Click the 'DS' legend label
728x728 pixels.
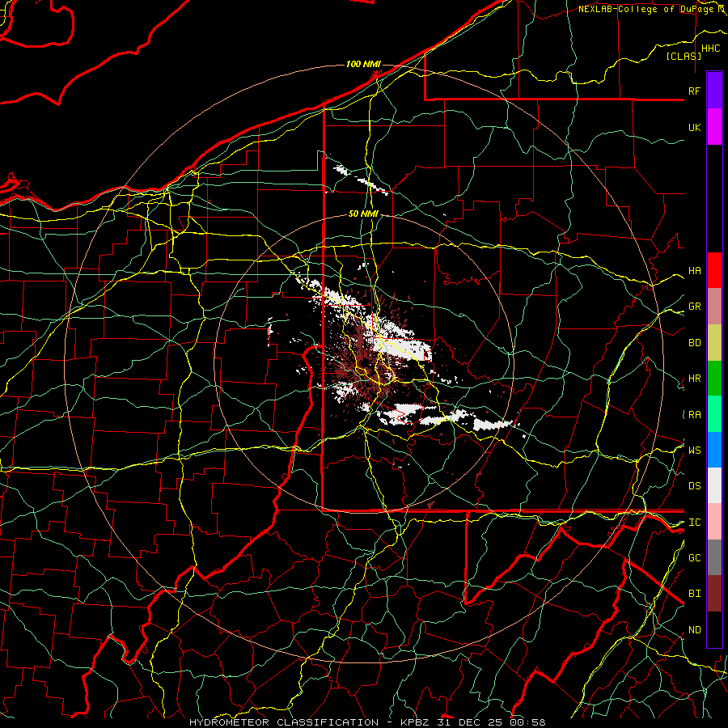tap(694, 486)
